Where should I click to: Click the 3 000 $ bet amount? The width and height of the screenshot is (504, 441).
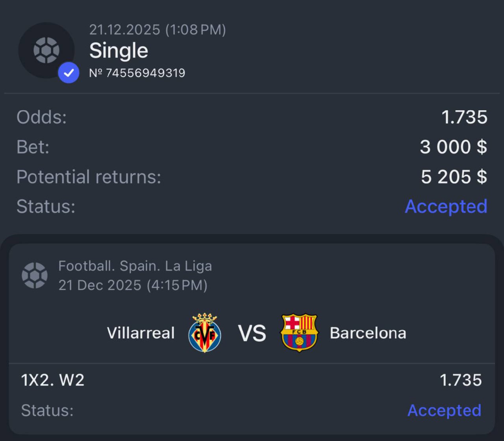pos(454,147)
